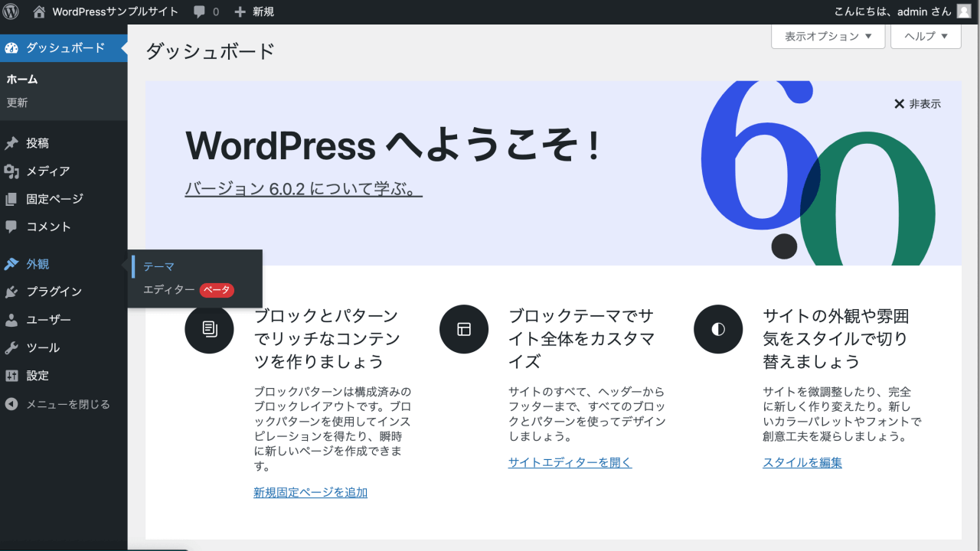Click the red ベータ badge
Image resolution: width=980 pixels, height=551 pixels.
point(217,290)
